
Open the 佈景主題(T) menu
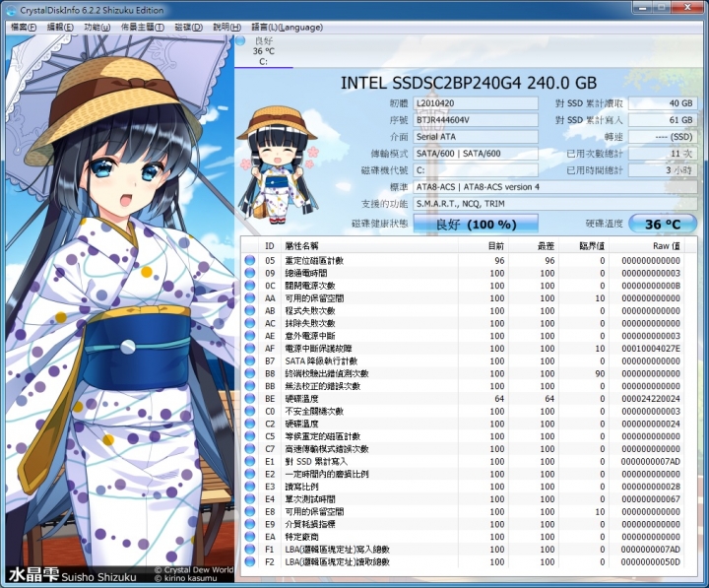click(x=143, y=28)
